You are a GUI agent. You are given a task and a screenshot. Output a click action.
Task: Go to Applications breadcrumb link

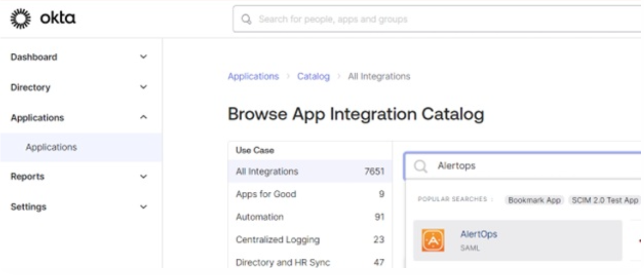pyautogui.click(x=253, y=76)
